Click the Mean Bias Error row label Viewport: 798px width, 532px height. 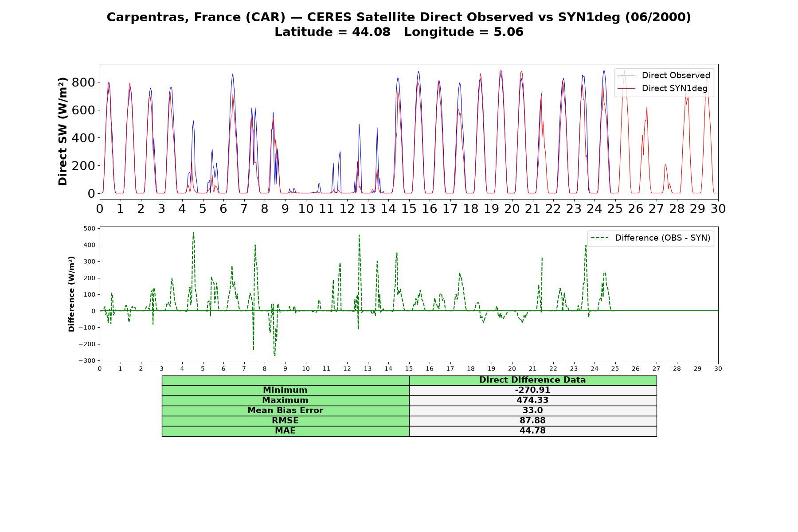pyautogui.click(x=285, y=411)
